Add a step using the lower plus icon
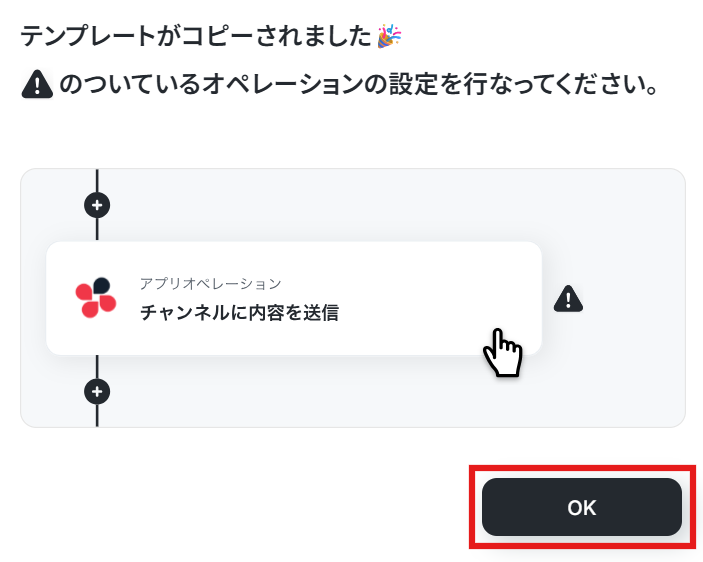This screenshot has width=703, height=562. coord(97,392)
